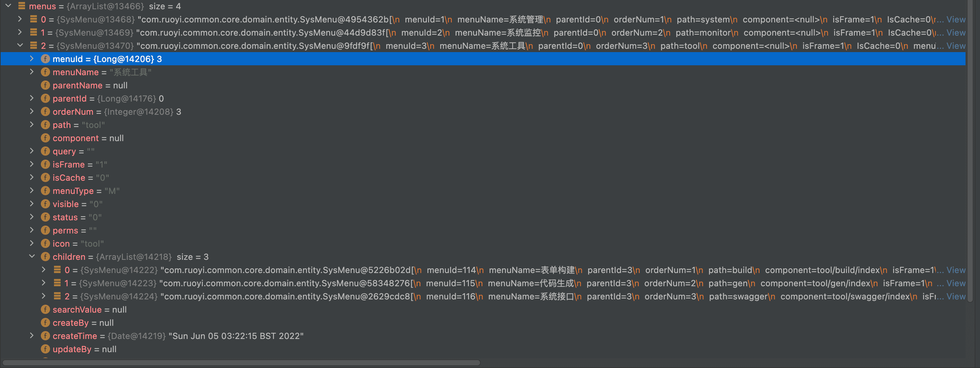Viewport: 980px width, 368px height.
Task: Expand the isFrame field arrow
Action: coord(32,164)
